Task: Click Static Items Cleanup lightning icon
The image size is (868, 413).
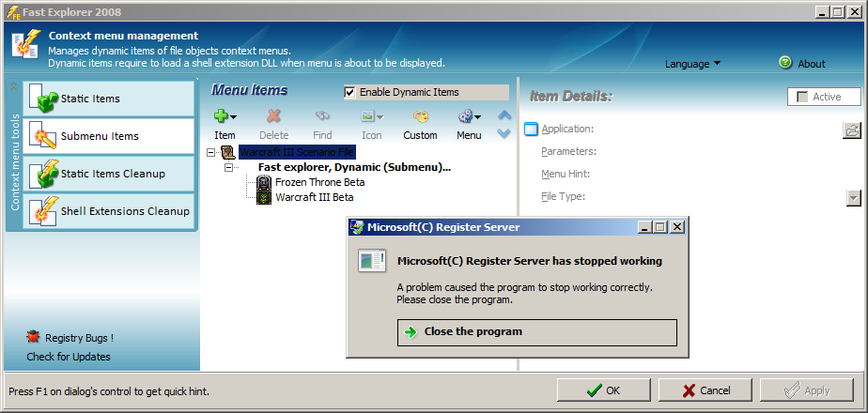Action: pos(44,174)
